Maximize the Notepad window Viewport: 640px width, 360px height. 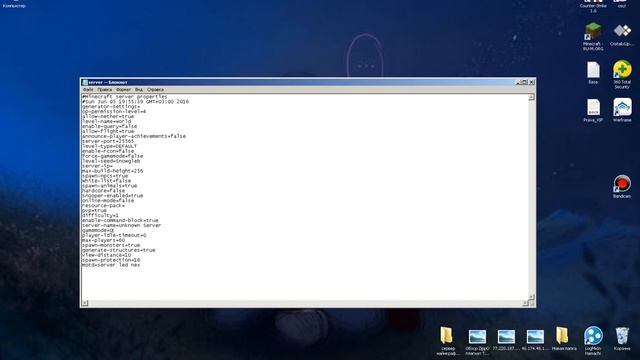click(524, 82)
